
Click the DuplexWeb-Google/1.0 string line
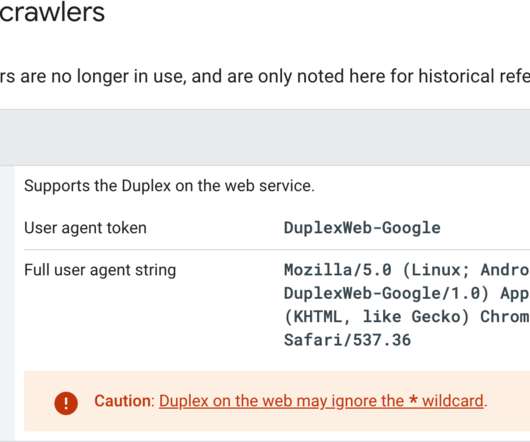coord(407,293)
